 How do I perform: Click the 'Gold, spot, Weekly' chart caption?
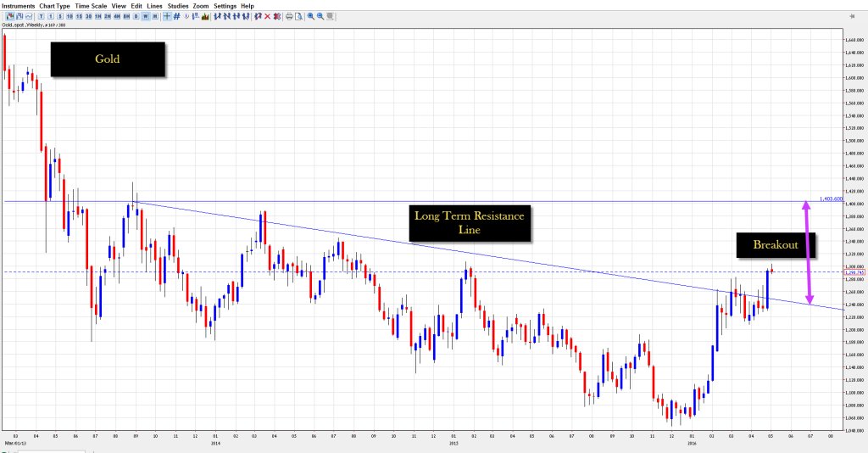click(x=34, y=25)
